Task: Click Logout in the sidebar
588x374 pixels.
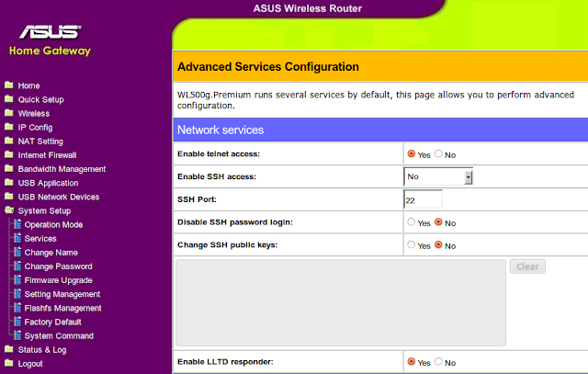Action: click(x=30, y=364)
